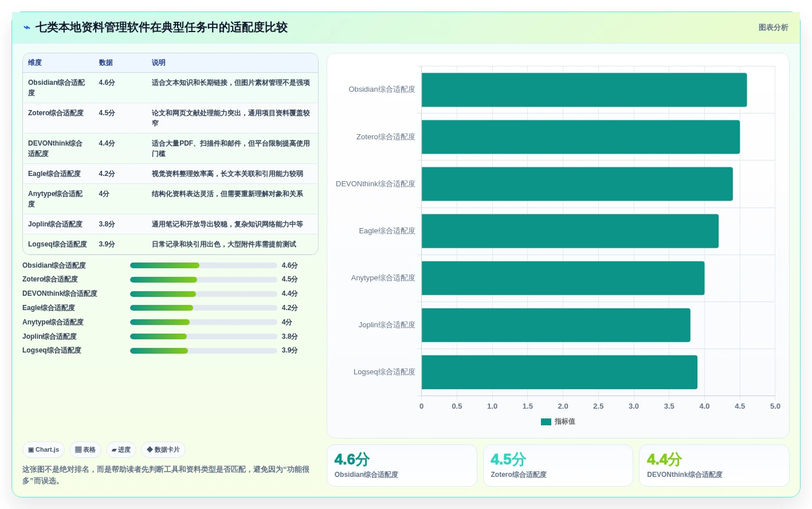812x509 pixels.
Task: Click the DEVONthink progress bar
Action: (203, 294)
